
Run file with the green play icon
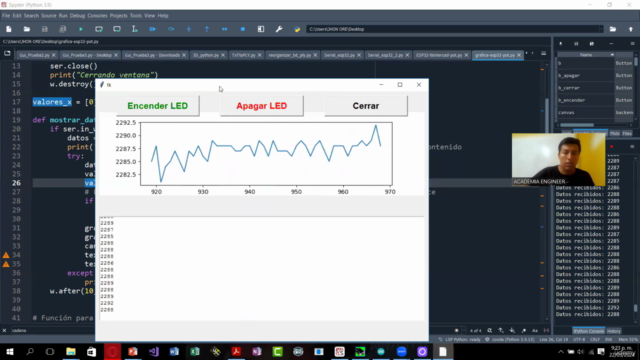81,29
